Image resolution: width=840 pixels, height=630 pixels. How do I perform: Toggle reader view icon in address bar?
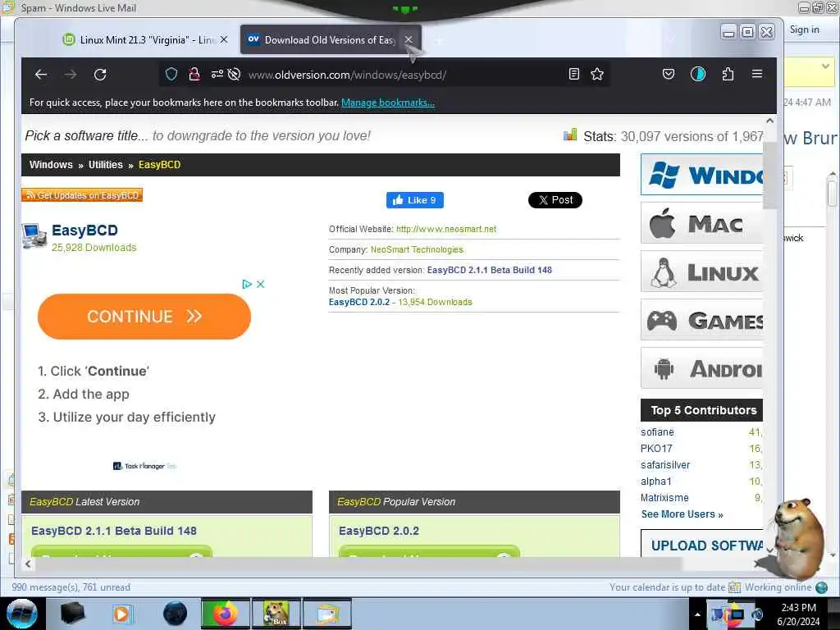pos(573,74)
